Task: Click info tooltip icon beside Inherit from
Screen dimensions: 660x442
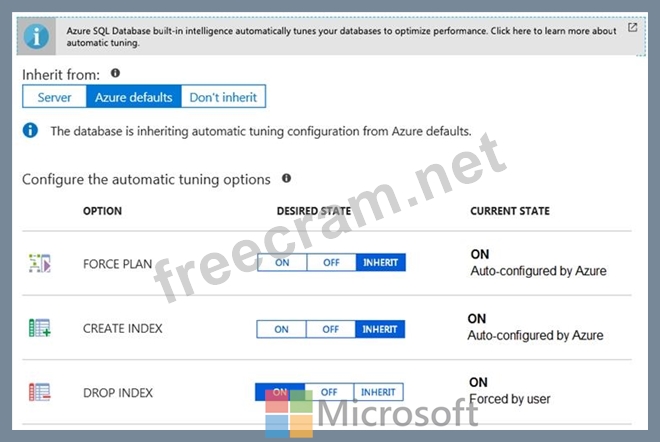Action: coord(115,73)
